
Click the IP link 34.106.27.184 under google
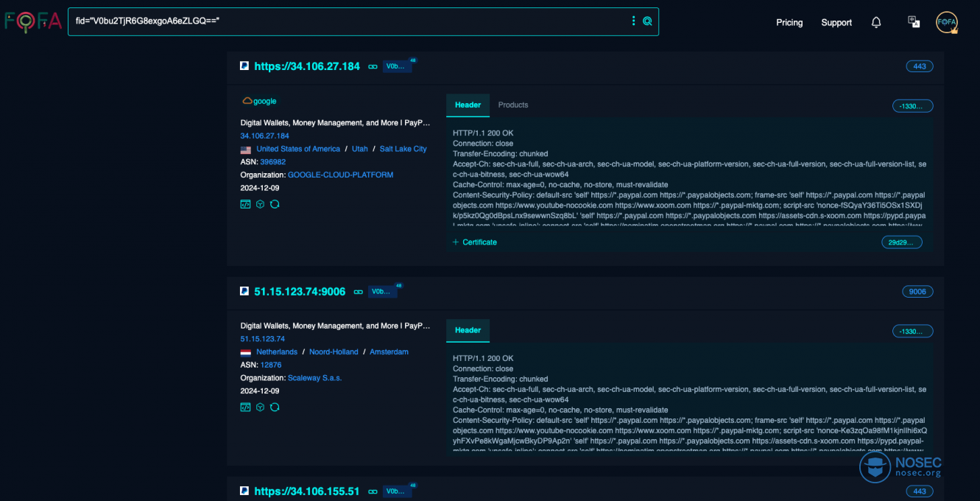point(264,136)
